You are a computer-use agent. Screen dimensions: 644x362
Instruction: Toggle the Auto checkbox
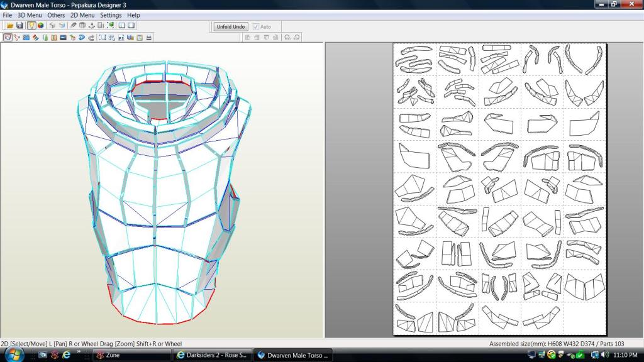coord(256,27)
